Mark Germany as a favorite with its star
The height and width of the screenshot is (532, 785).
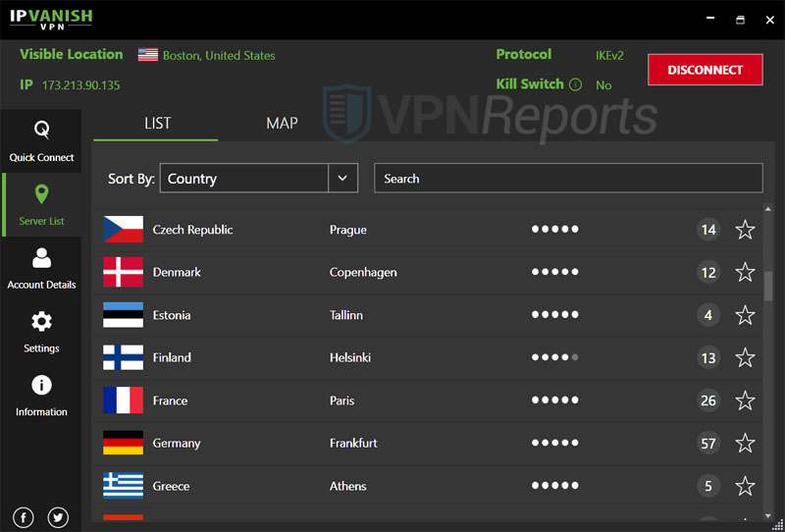click(x=745, y=443)
